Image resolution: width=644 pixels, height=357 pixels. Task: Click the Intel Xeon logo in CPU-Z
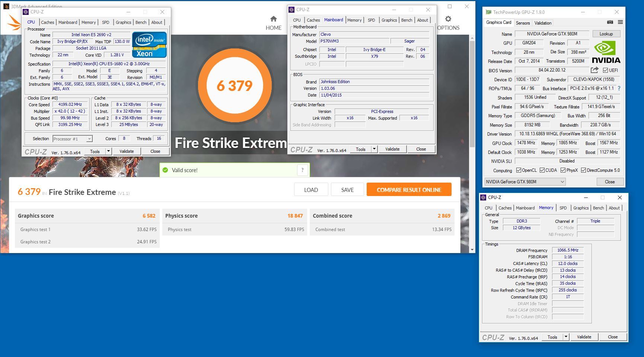(149, 45)
